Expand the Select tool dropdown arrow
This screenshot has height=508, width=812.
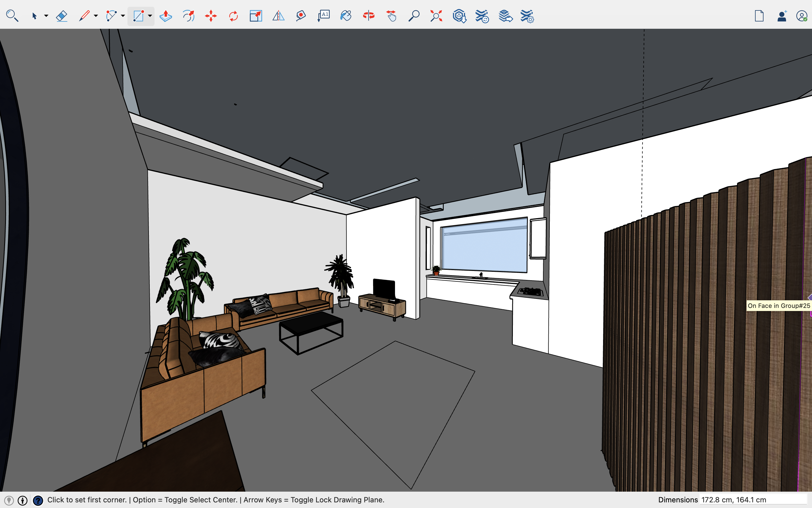tap(46, 16)
